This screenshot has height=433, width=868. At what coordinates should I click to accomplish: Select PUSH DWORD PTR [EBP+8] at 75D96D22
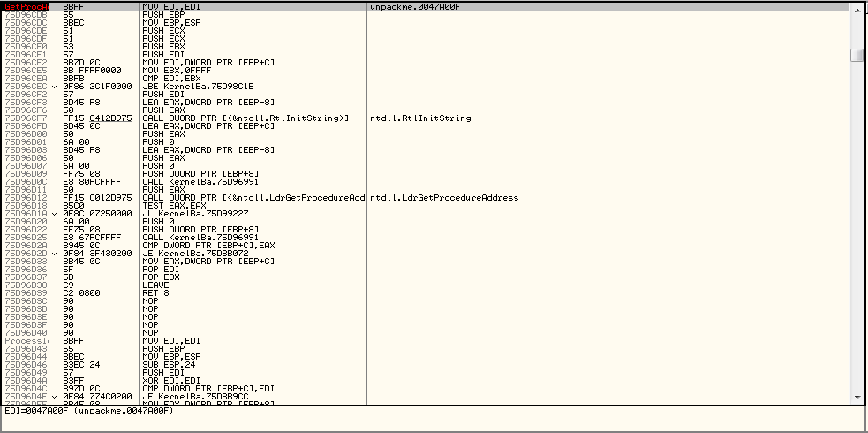click(x=200, y=229)
